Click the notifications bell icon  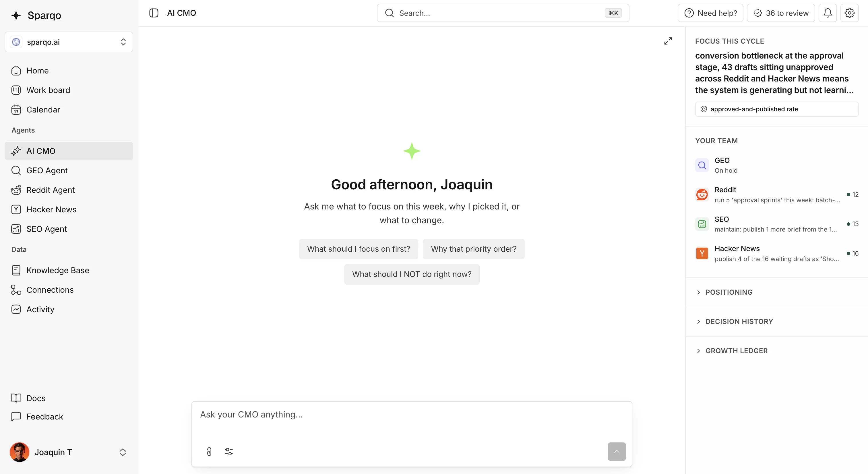[x=828, y=13]
